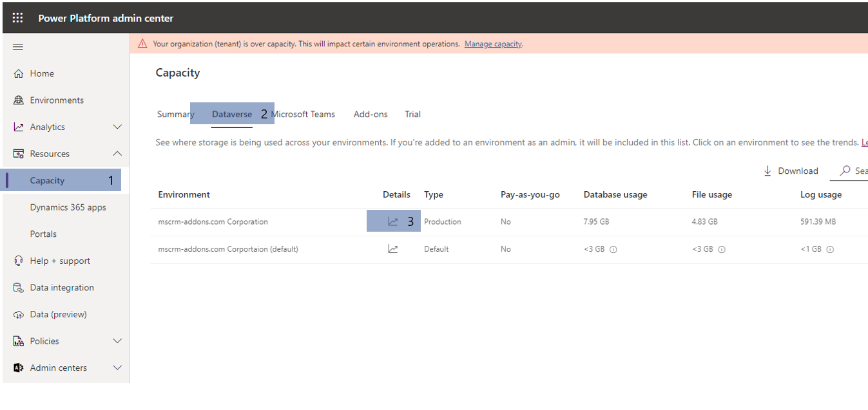Click info icon next to file <3 GB

(722, 250)
